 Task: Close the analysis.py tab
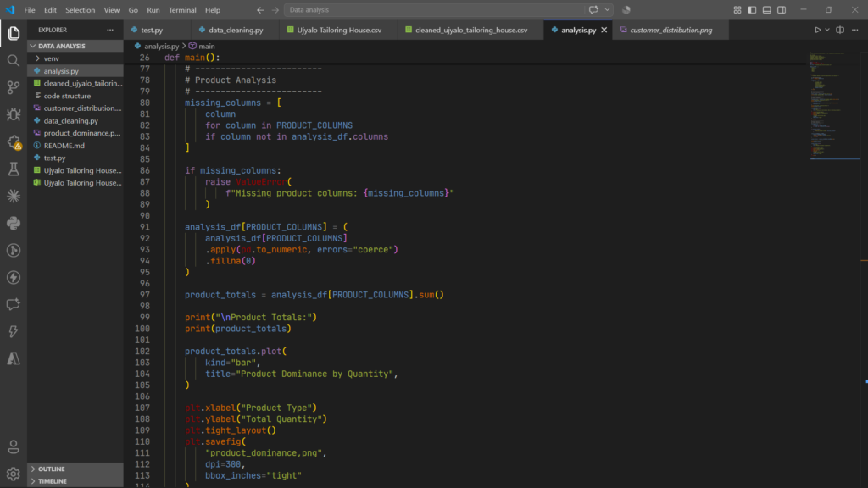pyautogui.click(x=604, y=30)
